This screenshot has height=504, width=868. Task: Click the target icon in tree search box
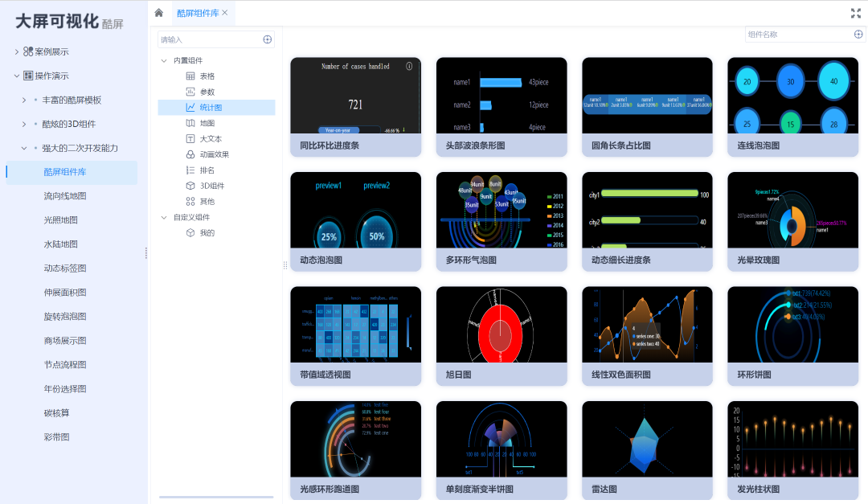(268, 39)
